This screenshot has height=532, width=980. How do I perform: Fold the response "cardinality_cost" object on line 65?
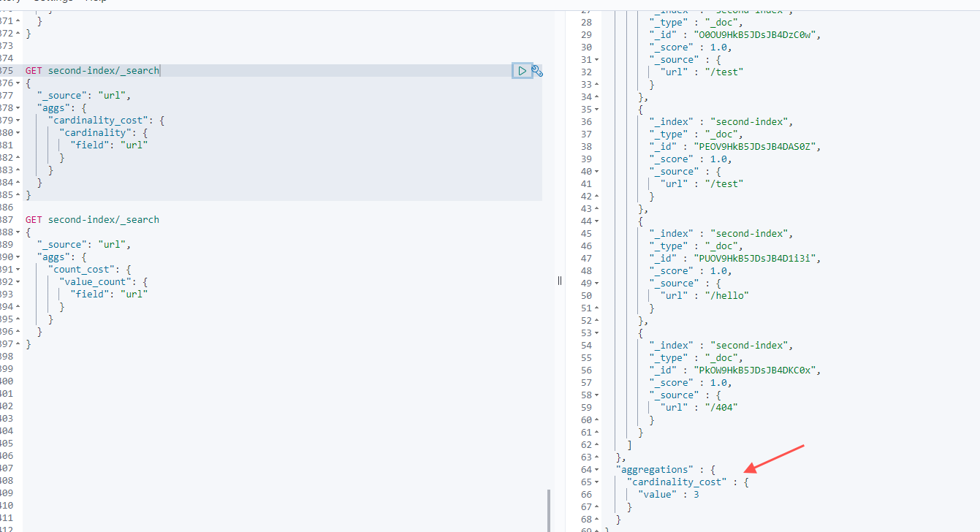click(596, 482)
